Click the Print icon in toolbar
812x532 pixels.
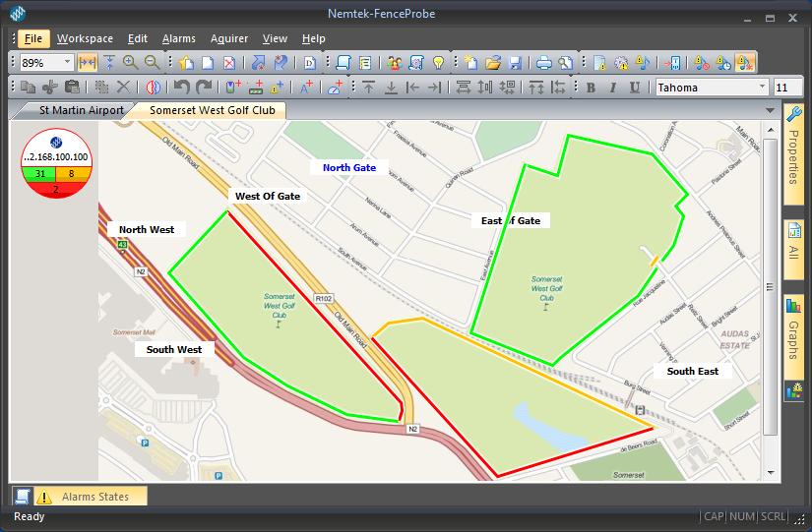[543, 63]
